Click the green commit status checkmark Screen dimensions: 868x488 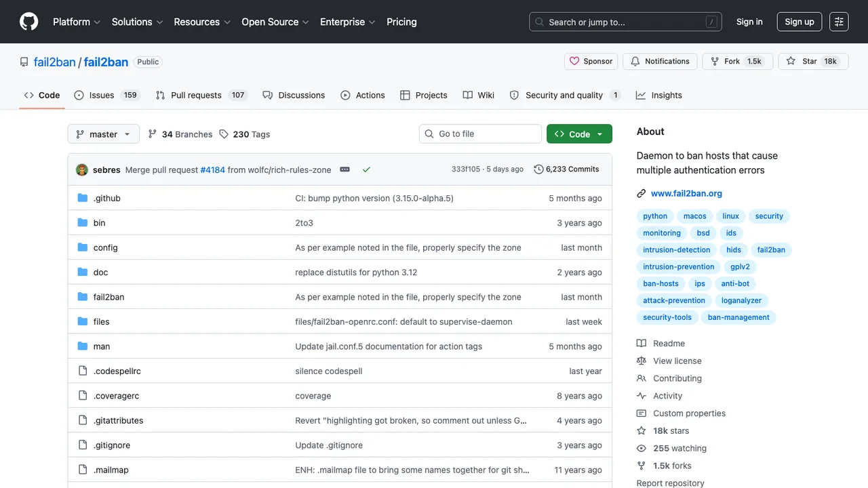(366, 169)
